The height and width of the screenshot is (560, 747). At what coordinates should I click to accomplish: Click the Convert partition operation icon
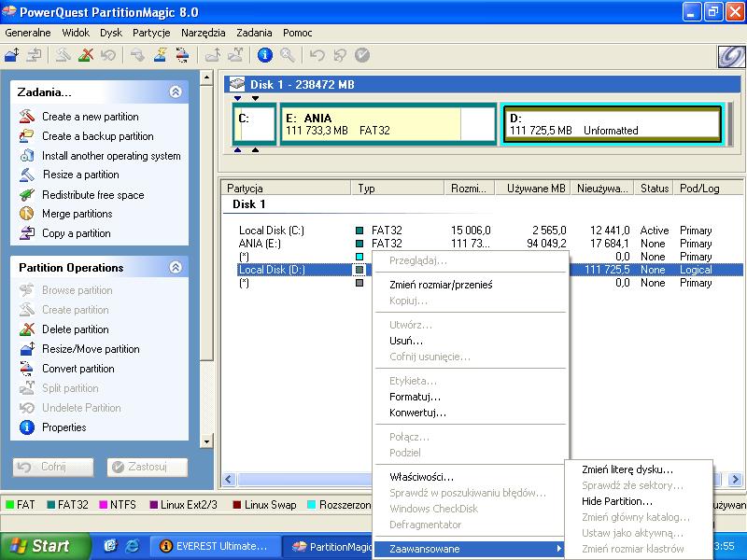point(27,368)
